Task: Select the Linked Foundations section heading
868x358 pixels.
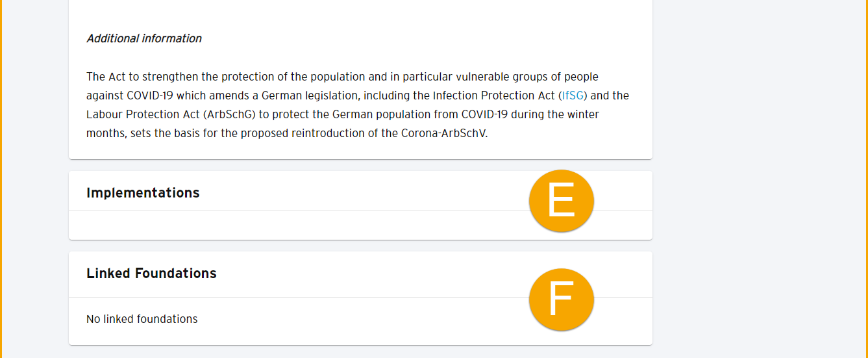Action: point(151,274)
